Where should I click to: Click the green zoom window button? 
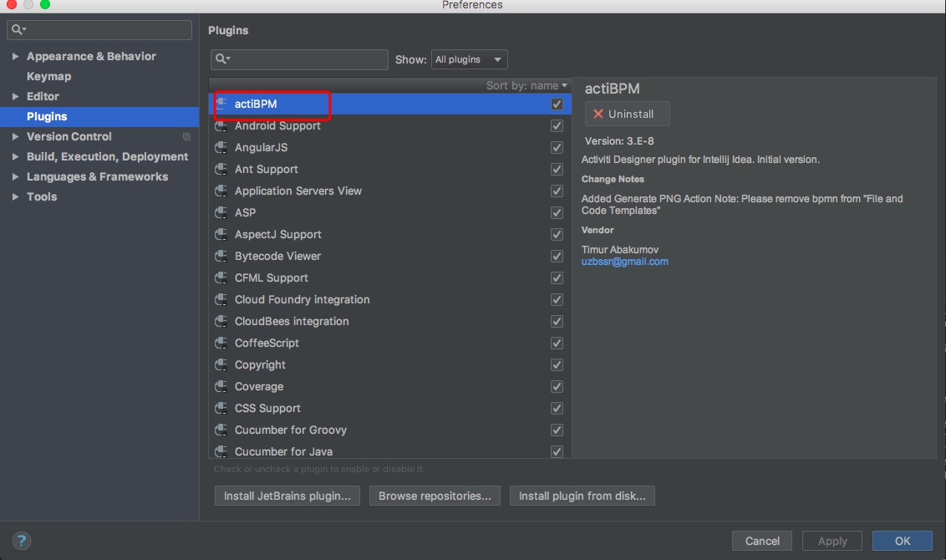(44, 3)
